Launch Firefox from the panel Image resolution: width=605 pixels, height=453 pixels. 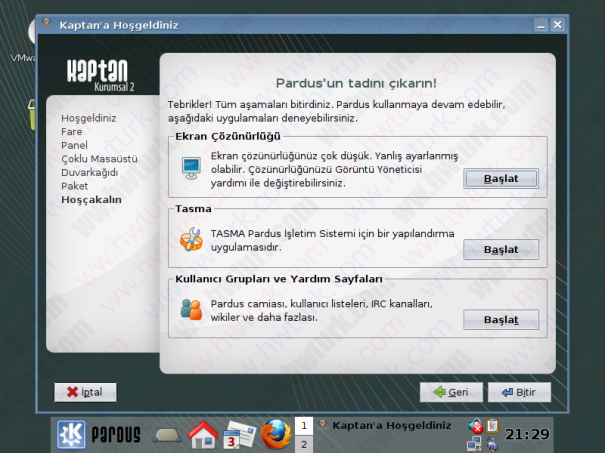click(x=276, y=434)
